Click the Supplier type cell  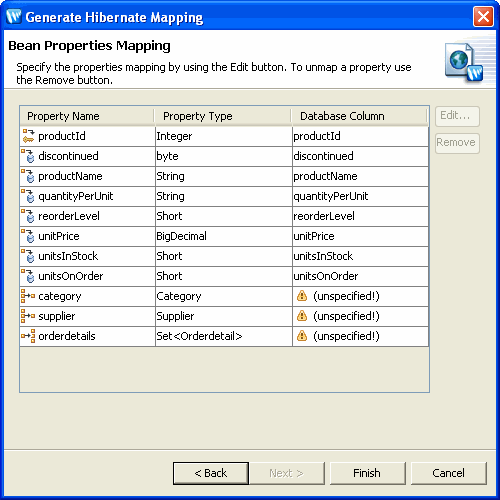pyautogui.click(x=224, y=316)
